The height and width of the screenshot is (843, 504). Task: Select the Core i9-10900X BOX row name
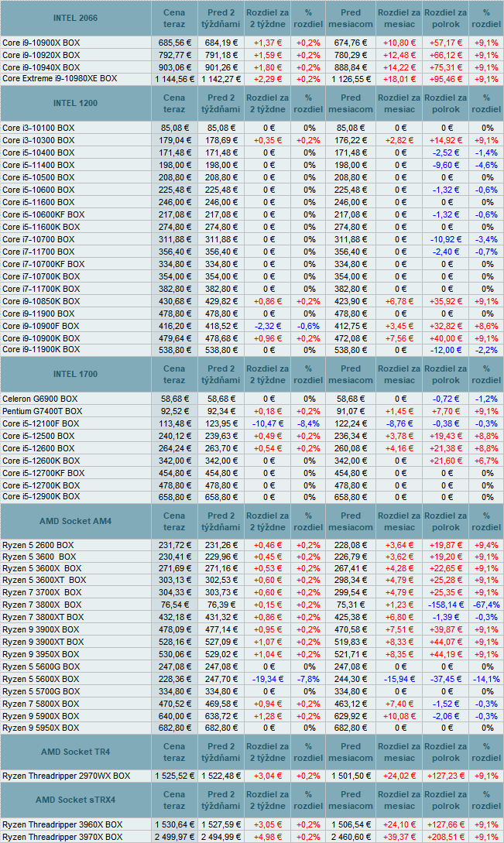pos(41,43)
